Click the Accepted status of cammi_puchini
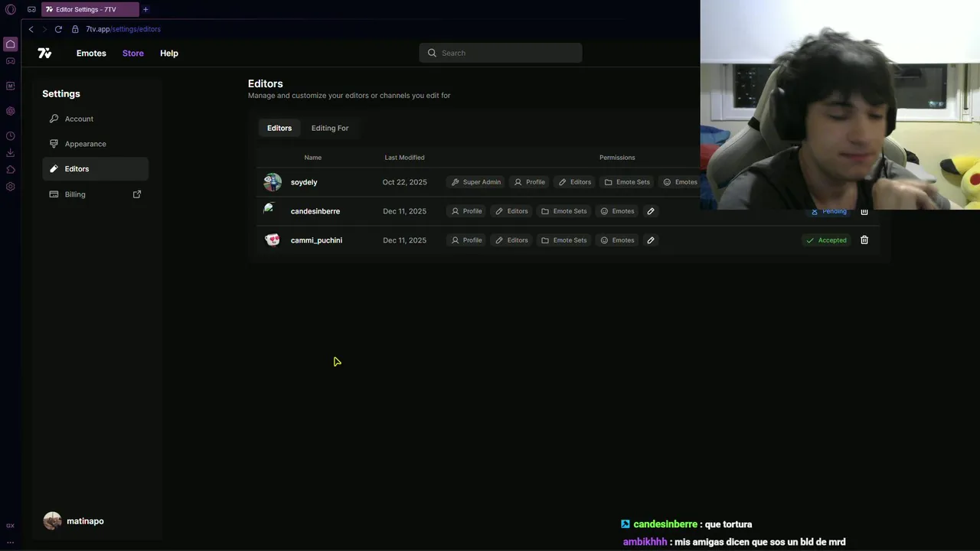This screenshot has width=980, height=551. tap(826, 240)
